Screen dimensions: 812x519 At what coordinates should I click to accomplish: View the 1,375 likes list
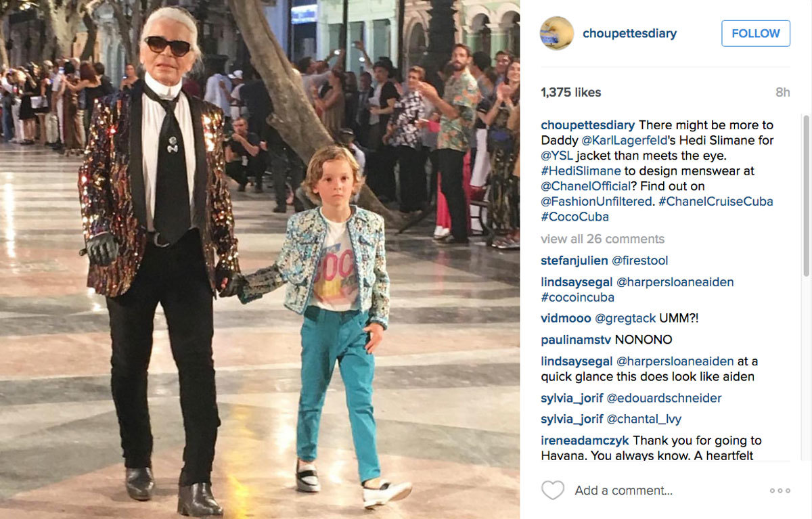pos(571,93)
